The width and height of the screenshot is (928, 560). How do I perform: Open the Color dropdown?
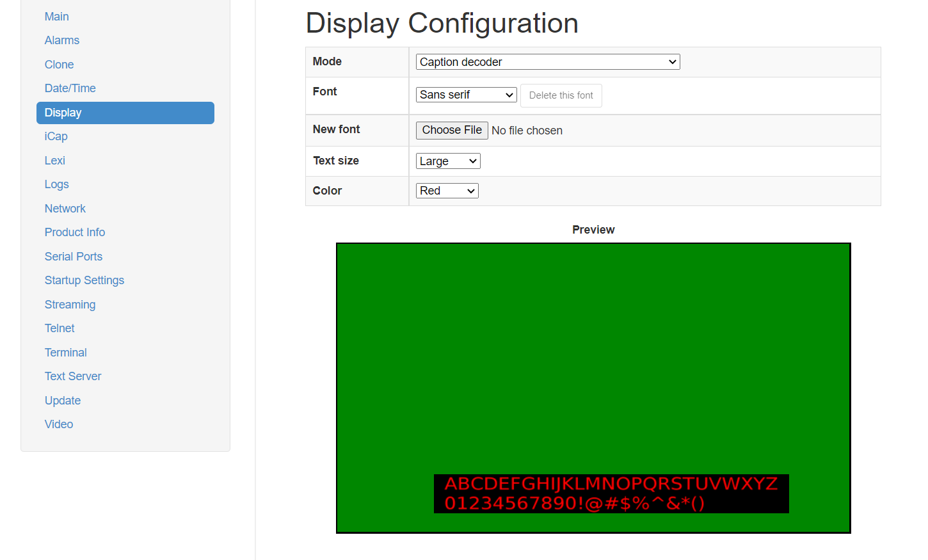(447, 191)
